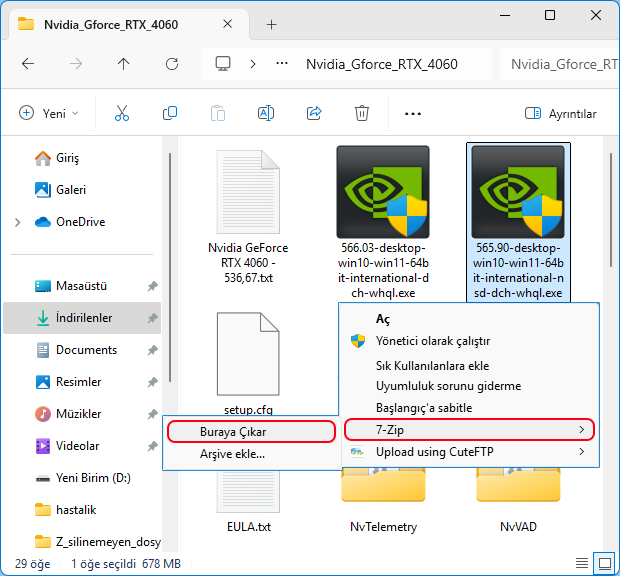Open Yeni Birim (D:) drive
The height and width of the screenshot is (576, 620).
(93, 478)
